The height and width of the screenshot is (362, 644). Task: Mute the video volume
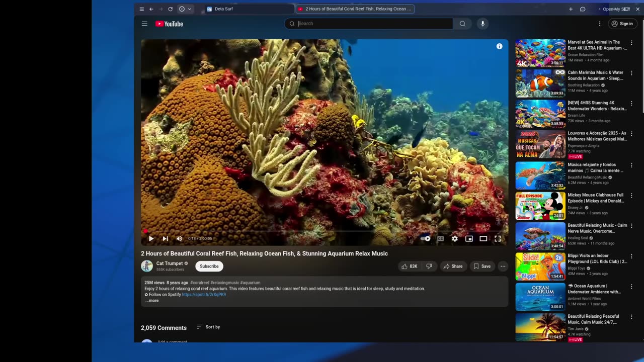179,239
